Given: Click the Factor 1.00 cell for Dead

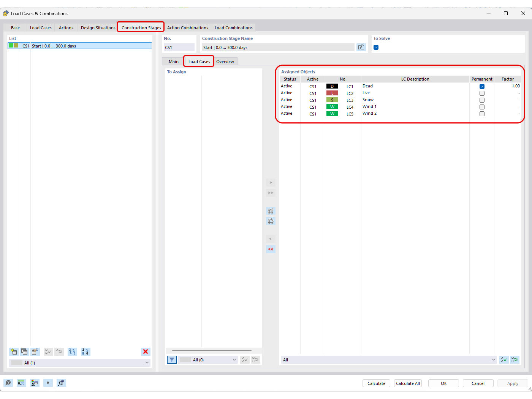Looking at the screenshot, I should coord(508,86).
